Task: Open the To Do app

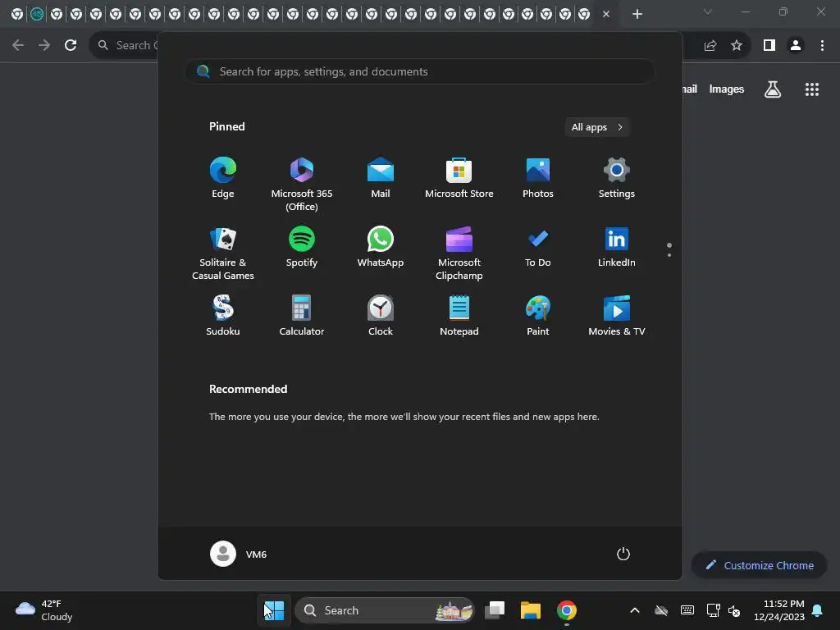Action: pyautogui.click(x=538, y=247)
